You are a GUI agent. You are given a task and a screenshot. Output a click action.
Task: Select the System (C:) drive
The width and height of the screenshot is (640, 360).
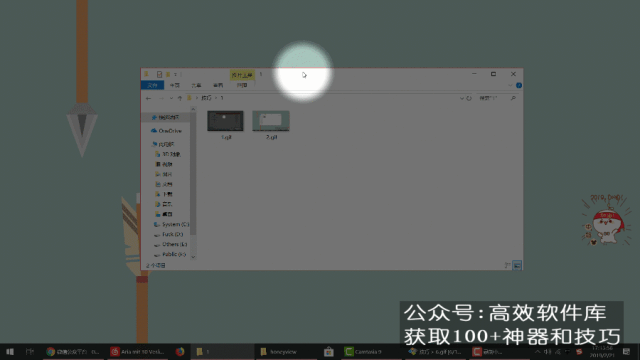pos(171,224)
